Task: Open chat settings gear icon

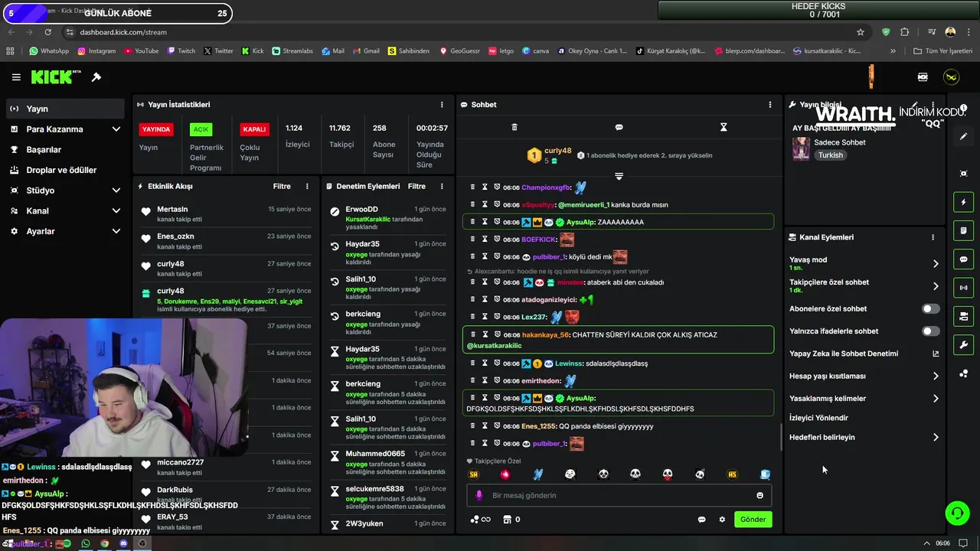Action: click(722, 520)
